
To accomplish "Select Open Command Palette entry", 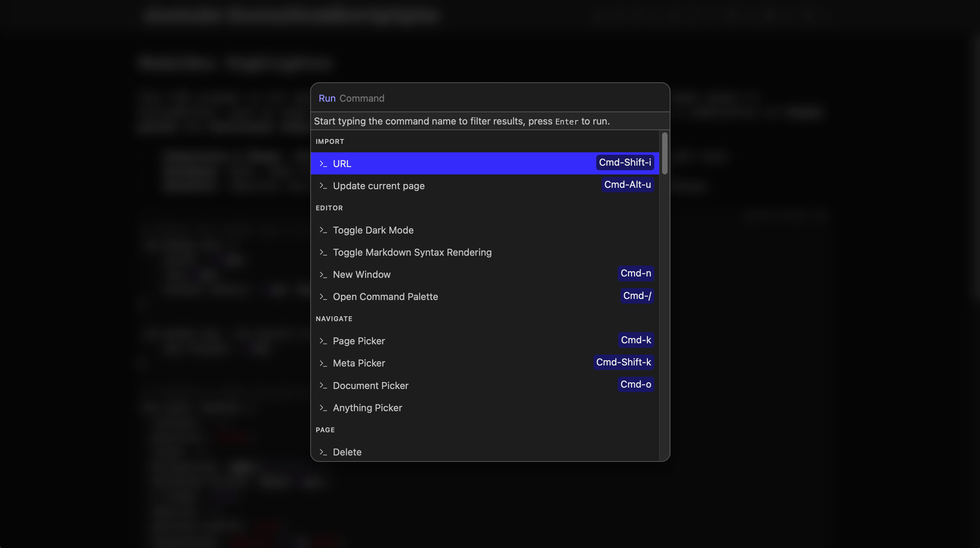I will [x=385, y=297].
